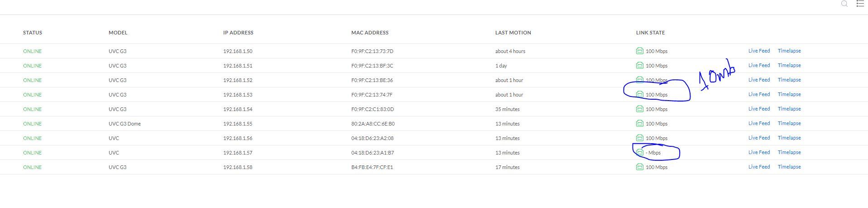Click MAC address 04:18:D6:23:A2:08
Image resolution: width=868 pixels, height=208 pixels.
point(372,138)
